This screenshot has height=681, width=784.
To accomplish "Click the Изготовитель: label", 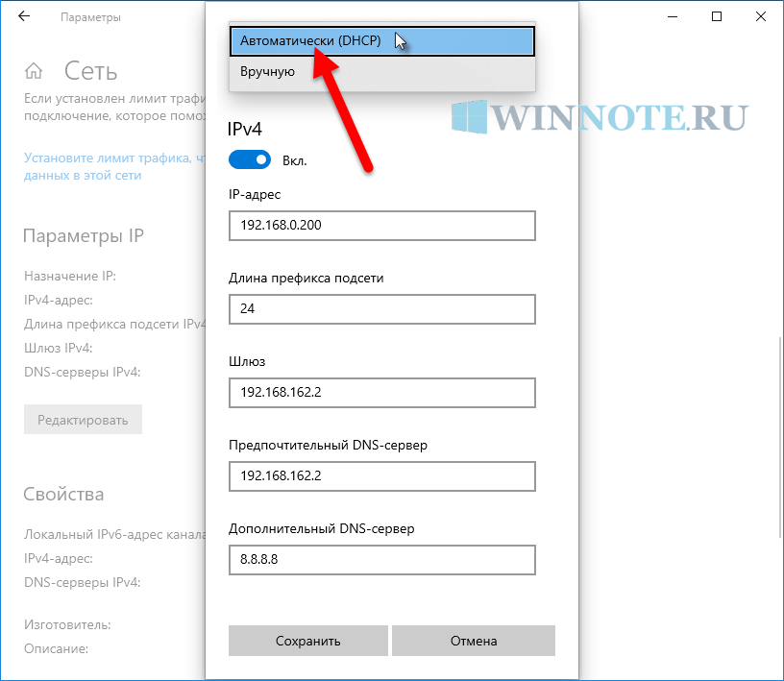I will click(x=67, y=624).
